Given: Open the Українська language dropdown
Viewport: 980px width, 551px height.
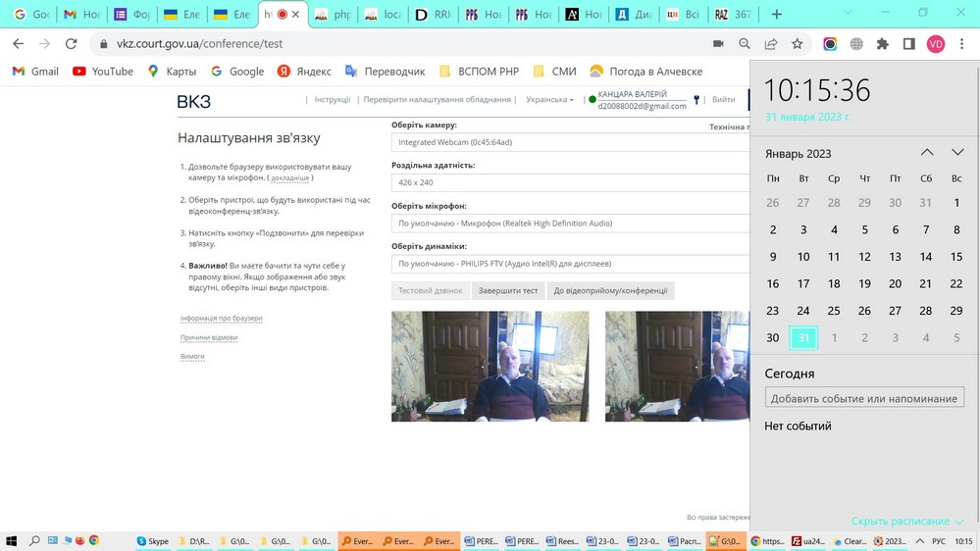Looking at the screenshot, I should pyautogui.click(x=549, y=99).
